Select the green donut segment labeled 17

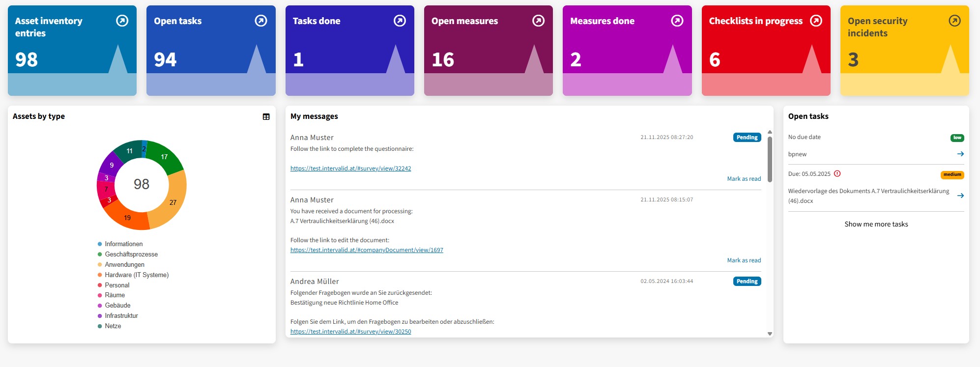(x=165, y=157)
